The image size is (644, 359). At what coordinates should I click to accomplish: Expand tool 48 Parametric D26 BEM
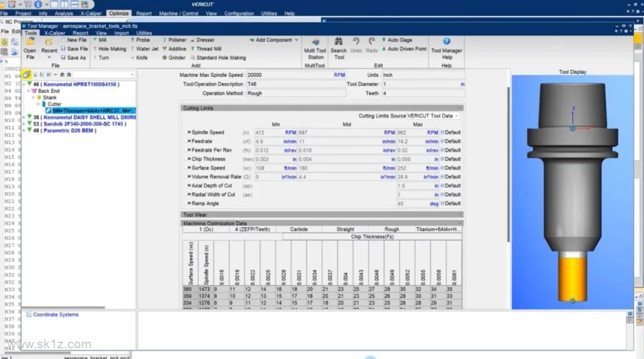[24, 131]
